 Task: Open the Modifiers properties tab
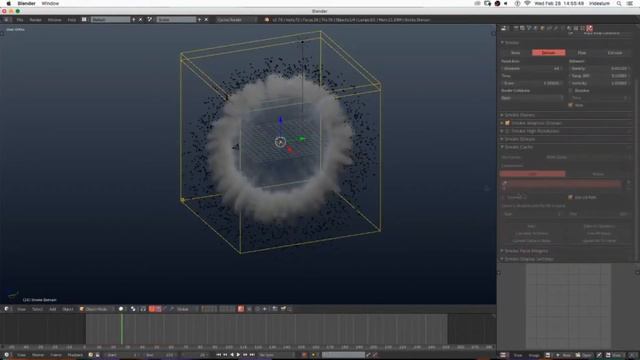pyautogui.click(x=556, y=28)
